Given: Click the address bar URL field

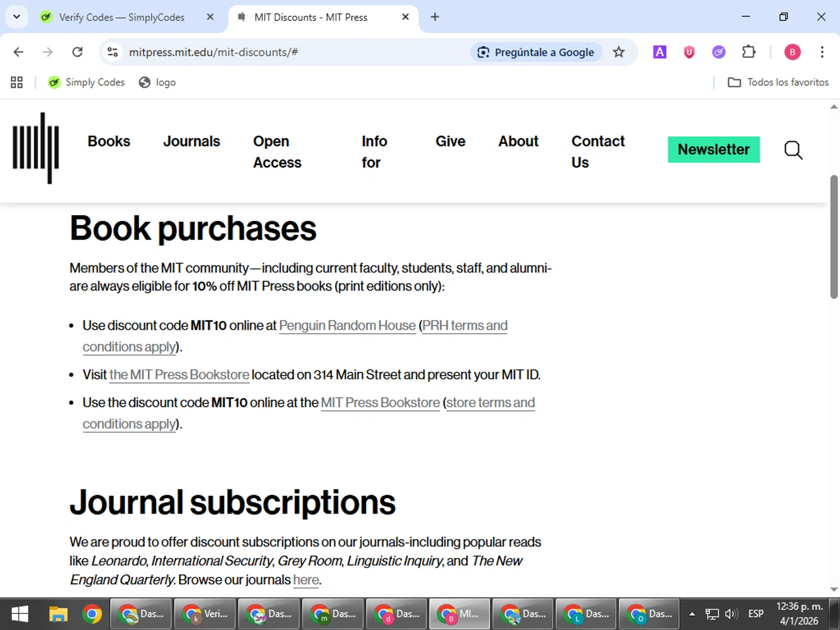Looking at the screenshot, I should tap(213, 52).
